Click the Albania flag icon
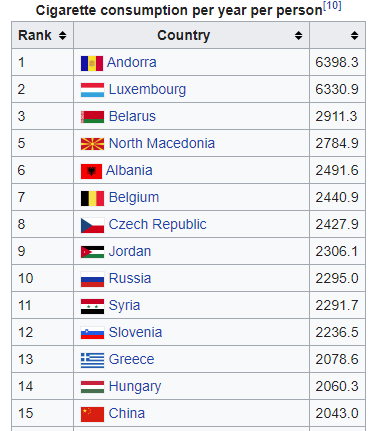 pyautogui.click(x=91, y=171)
